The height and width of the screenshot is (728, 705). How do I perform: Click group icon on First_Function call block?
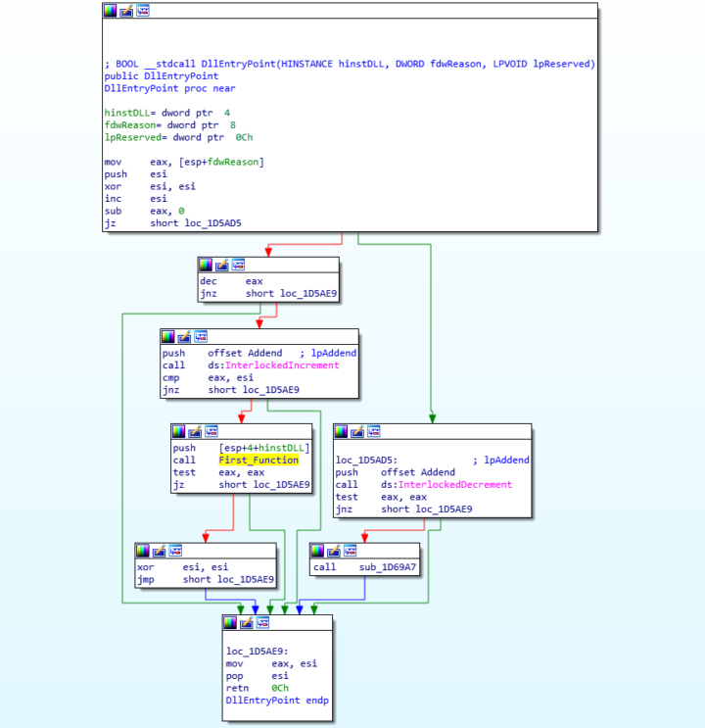pos(211,431)
